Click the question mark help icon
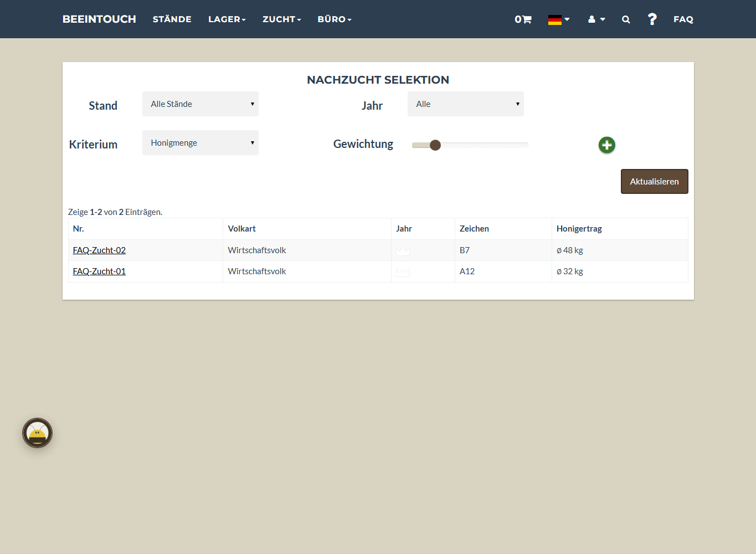Image resolution: width=756 pixels, height=554 pixels. pyautogui.click(x=652, y=19)
